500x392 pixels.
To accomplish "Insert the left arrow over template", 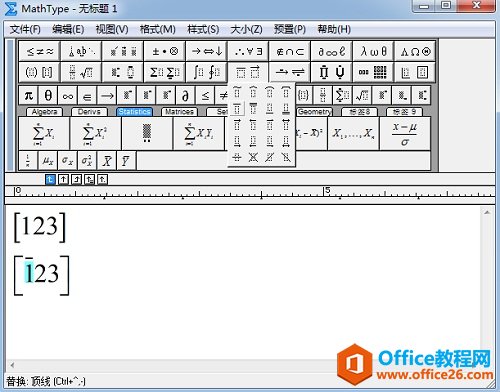I will coord(253,124).
